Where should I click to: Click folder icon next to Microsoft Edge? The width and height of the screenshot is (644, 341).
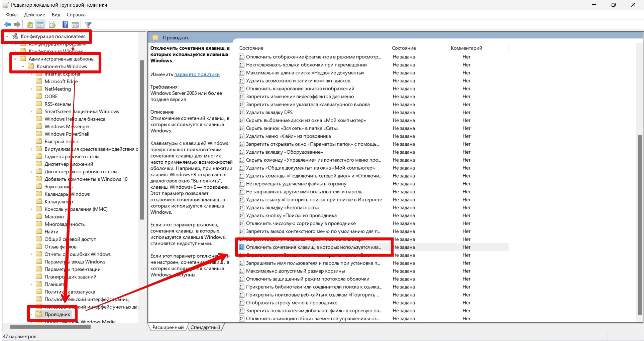39,81
